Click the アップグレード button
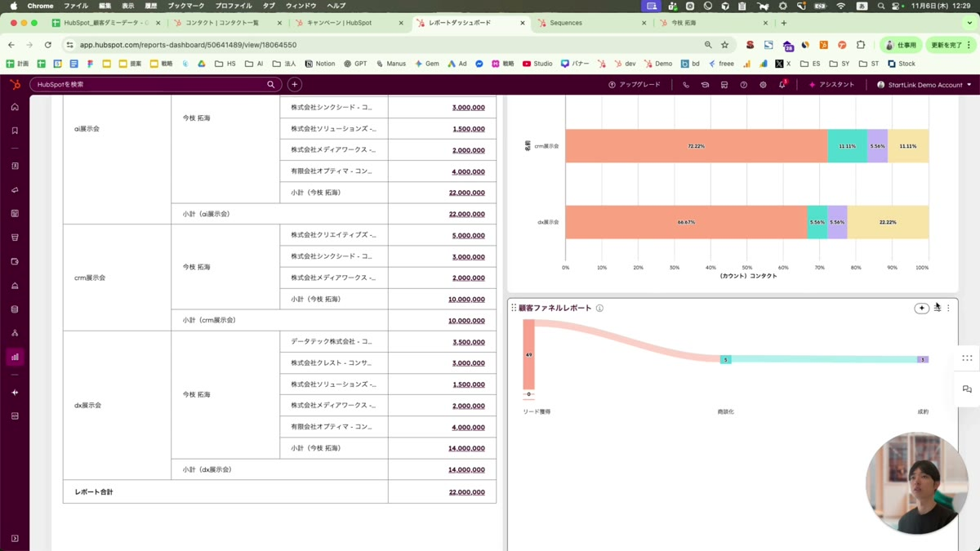 [x=635, y=85]
